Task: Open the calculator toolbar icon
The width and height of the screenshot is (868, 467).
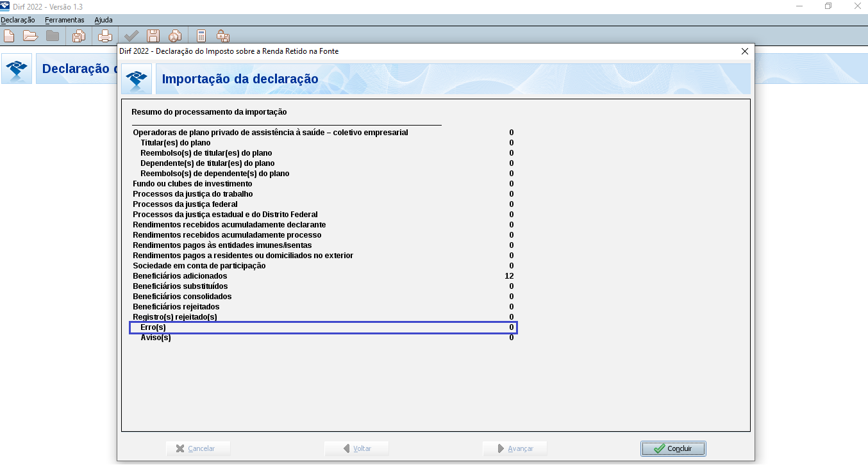Action: (x=201, y=36)
